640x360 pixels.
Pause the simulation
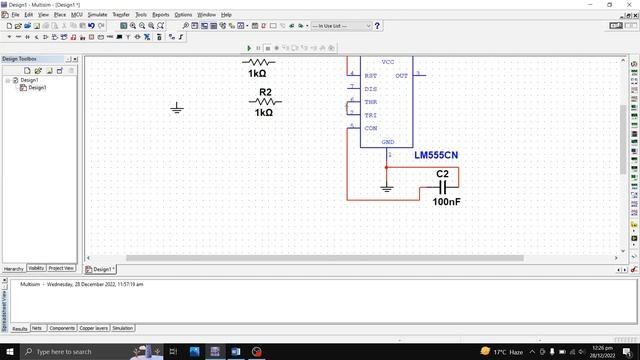pos(258,48)
